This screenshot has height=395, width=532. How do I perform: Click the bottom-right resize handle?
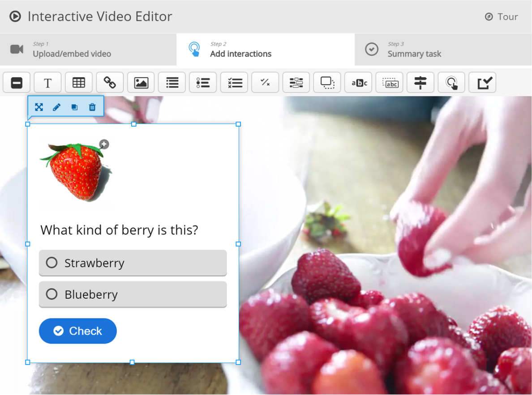(238, 362)
